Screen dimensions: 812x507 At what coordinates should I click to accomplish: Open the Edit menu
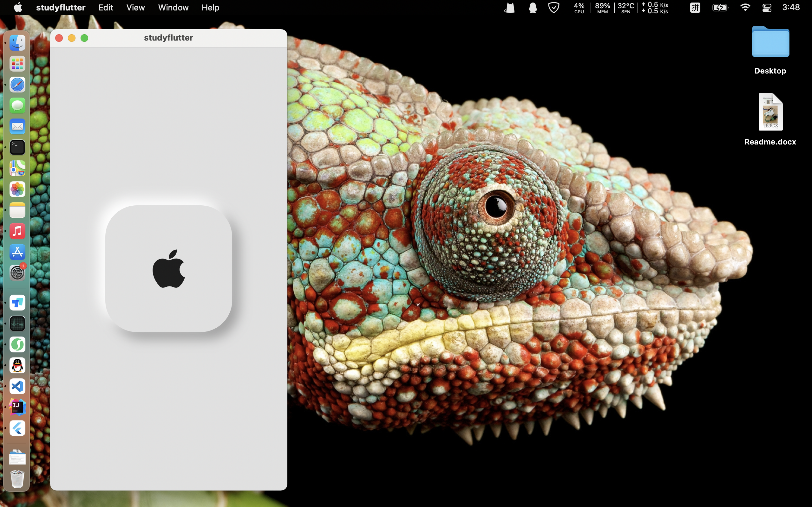105,7
